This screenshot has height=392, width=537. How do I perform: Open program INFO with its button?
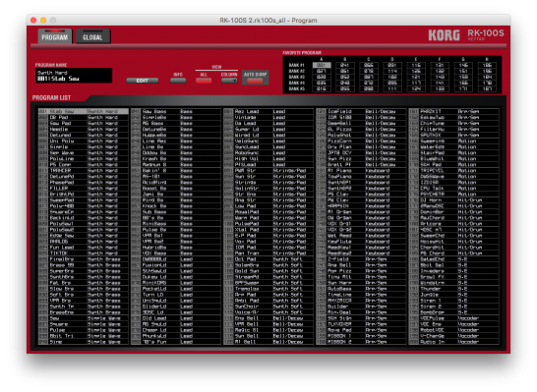coord(178,81)
